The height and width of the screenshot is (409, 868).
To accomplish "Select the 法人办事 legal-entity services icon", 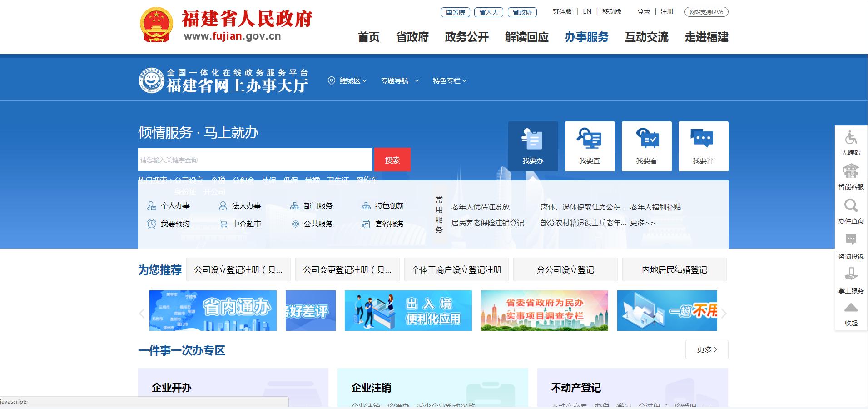I will tap(223, 205).
